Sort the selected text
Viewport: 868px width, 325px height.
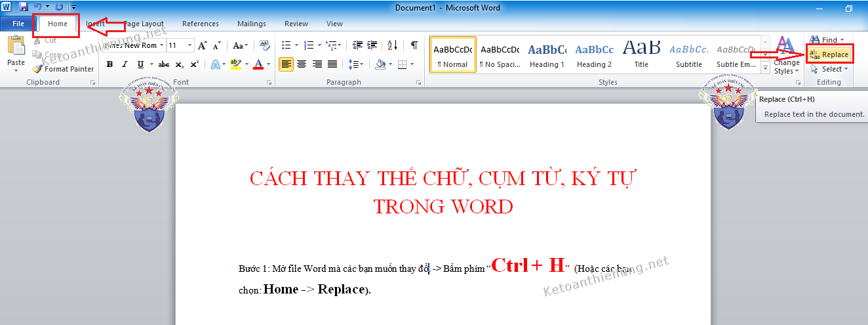pyautogui.click(x=392, y=45)
